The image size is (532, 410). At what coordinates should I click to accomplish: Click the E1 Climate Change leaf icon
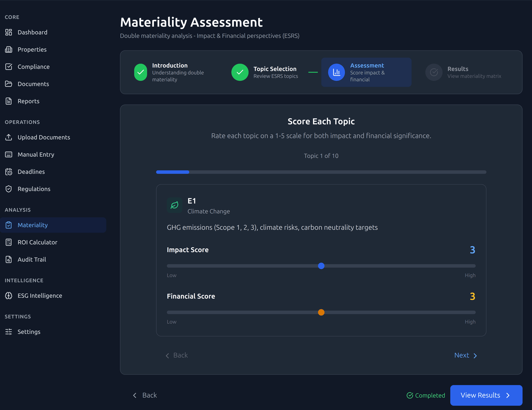[175, 205]
